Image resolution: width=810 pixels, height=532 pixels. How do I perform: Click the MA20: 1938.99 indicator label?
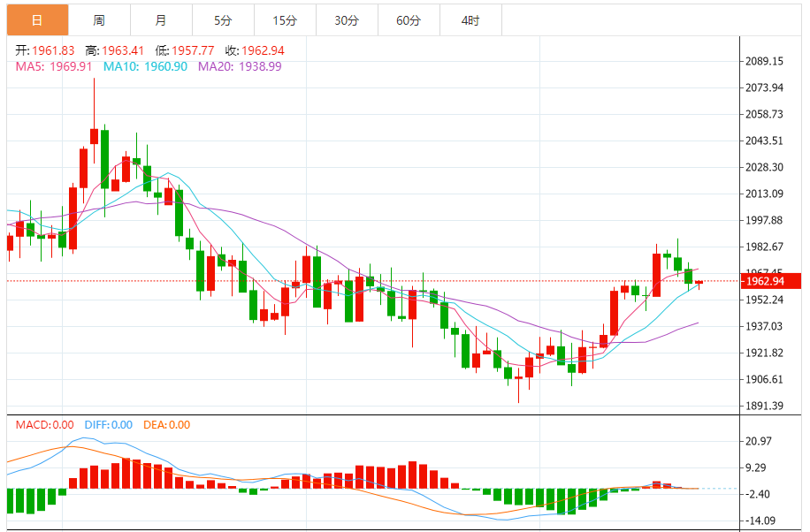[x=241, y=66]
